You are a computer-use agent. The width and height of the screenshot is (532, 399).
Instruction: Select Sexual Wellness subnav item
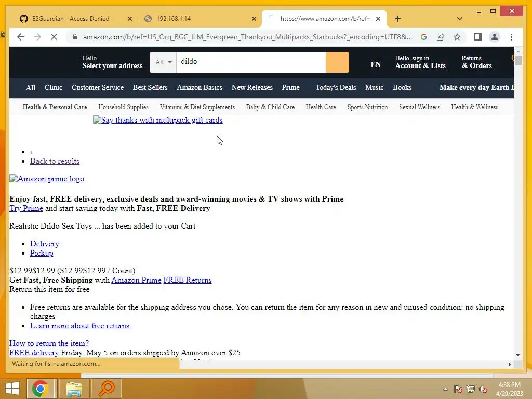(419, 107)
